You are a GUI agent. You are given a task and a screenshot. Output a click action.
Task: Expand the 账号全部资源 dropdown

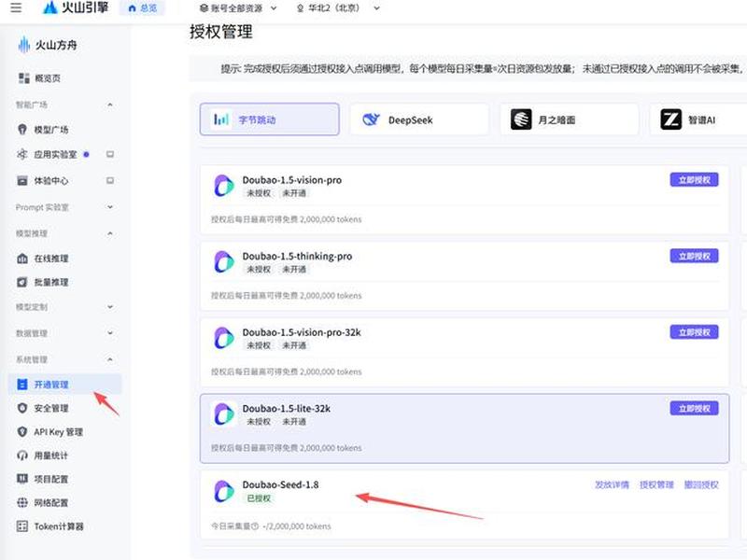pos(238,8)
